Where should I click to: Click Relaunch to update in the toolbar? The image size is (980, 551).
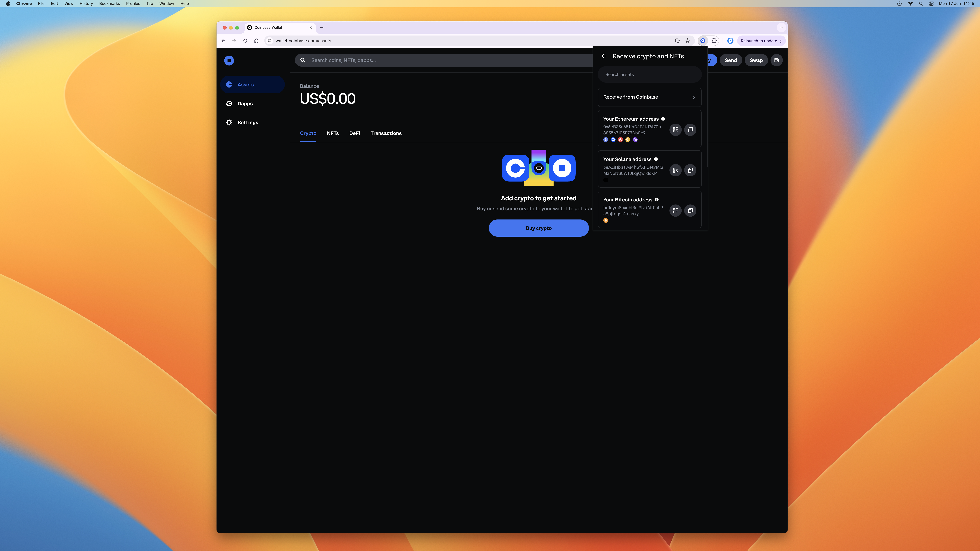pos(759,41)
